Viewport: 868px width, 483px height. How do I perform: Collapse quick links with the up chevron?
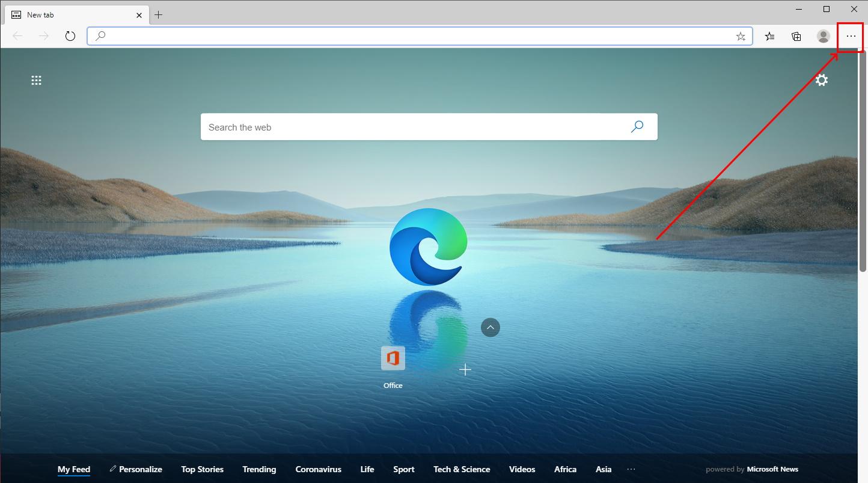[x=491, y=327]
